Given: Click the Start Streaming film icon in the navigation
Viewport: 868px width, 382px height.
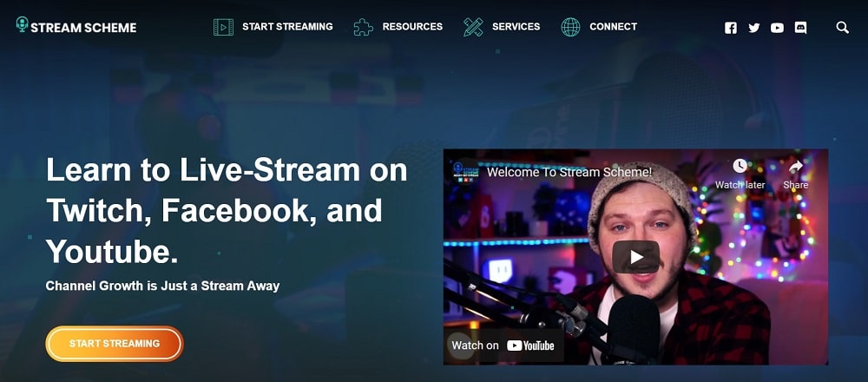Looking at the screenshot, I should point(223,27).
